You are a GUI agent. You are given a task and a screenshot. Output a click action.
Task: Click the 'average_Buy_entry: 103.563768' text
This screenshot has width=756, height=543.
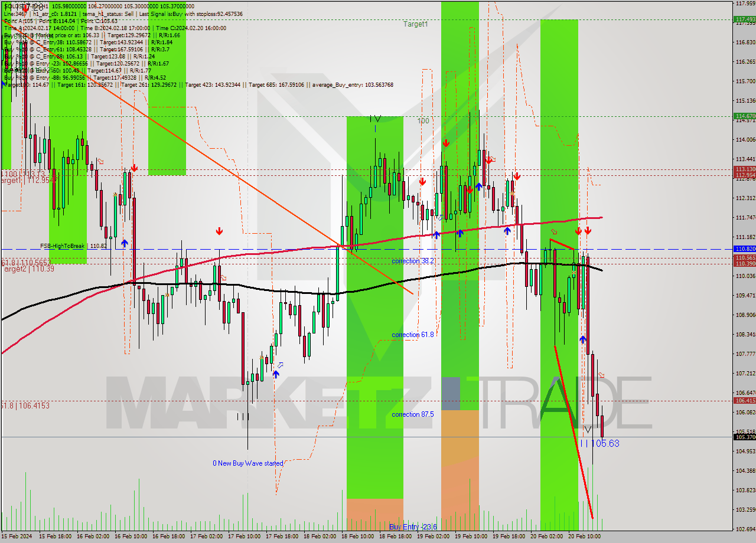click(353, 84)
